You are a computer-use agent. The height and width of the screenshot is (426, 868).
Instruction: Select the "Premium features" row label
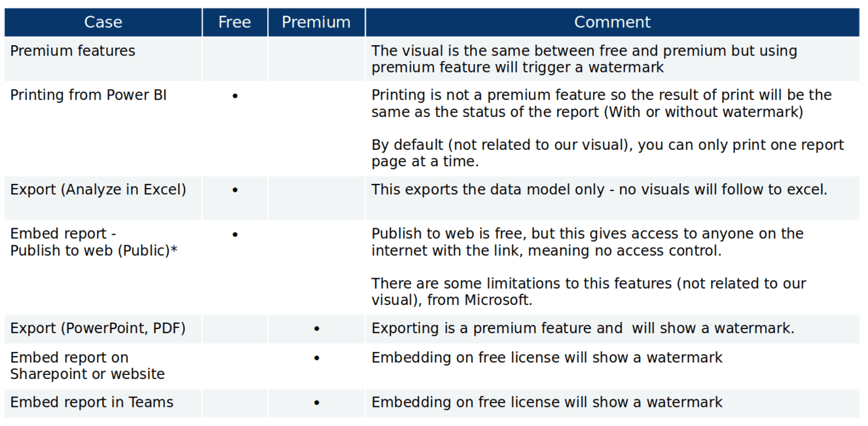click(x=73, y=51)
